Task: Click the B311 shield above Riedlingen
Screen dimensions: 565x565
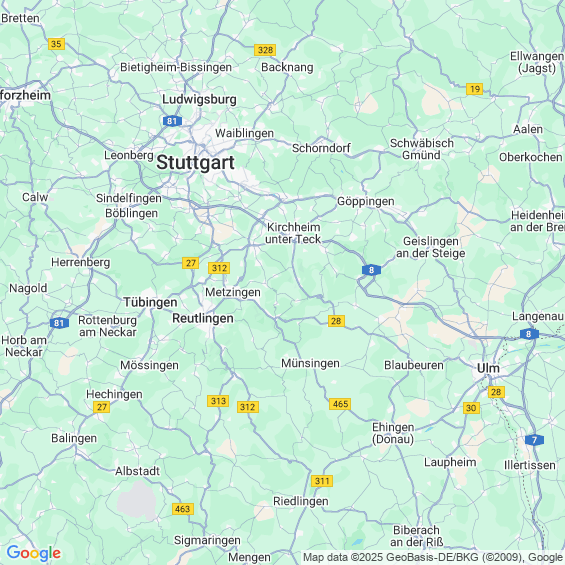Action: [x=322, y=481]
